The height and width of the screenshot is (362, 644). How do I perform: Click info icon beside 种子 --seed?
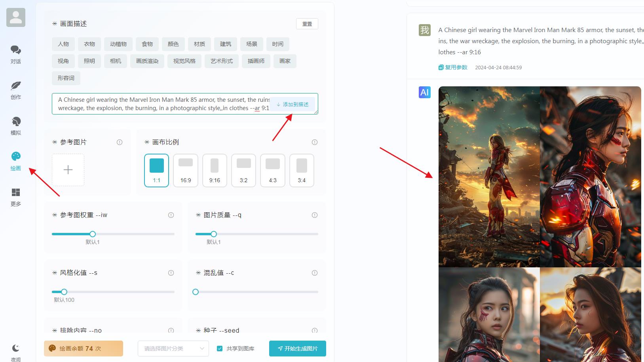coord(315,330)
